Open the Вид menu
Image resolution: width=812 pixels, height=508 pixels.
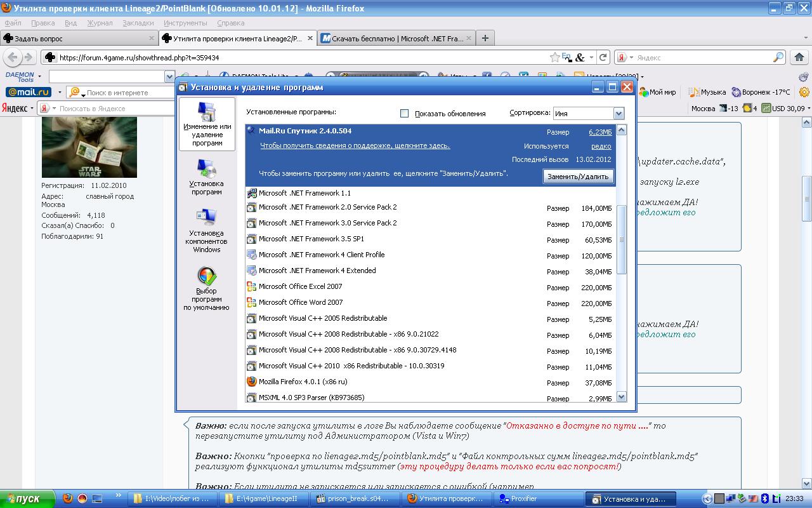(x=70, y=23)
